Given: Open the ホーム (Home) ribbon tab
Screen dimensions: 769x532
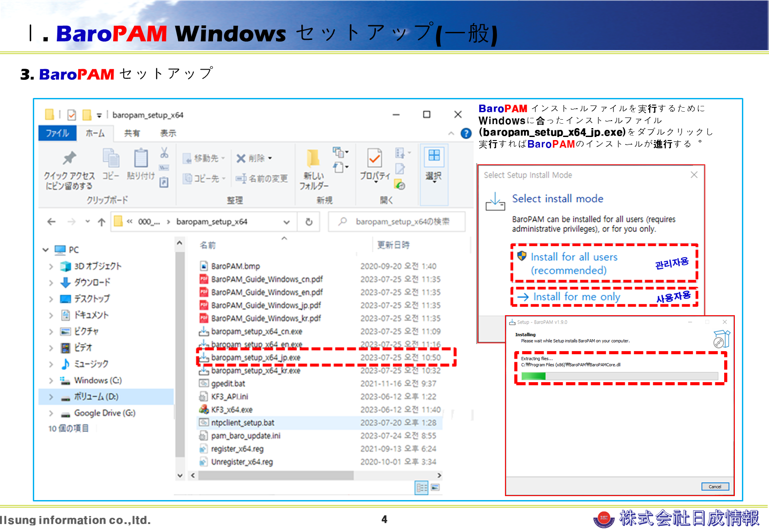Looking at the screenshot, I should [x=95, y=133].
